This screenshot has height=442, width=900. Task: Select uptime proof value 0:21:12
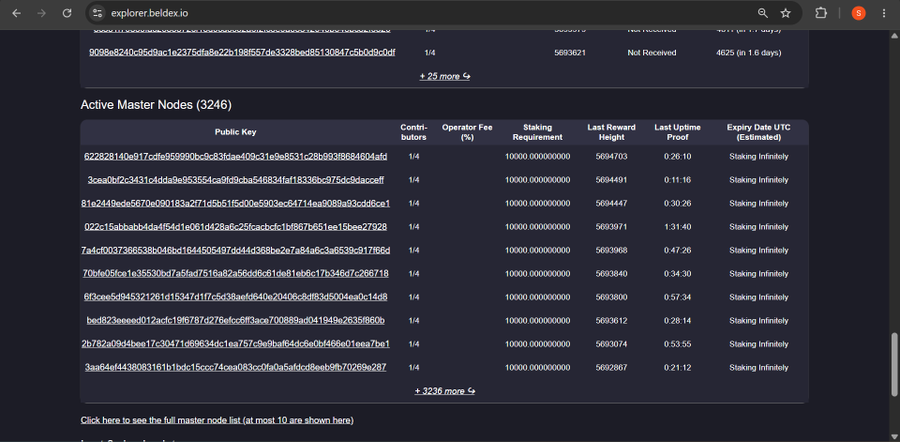click(677, 367)
